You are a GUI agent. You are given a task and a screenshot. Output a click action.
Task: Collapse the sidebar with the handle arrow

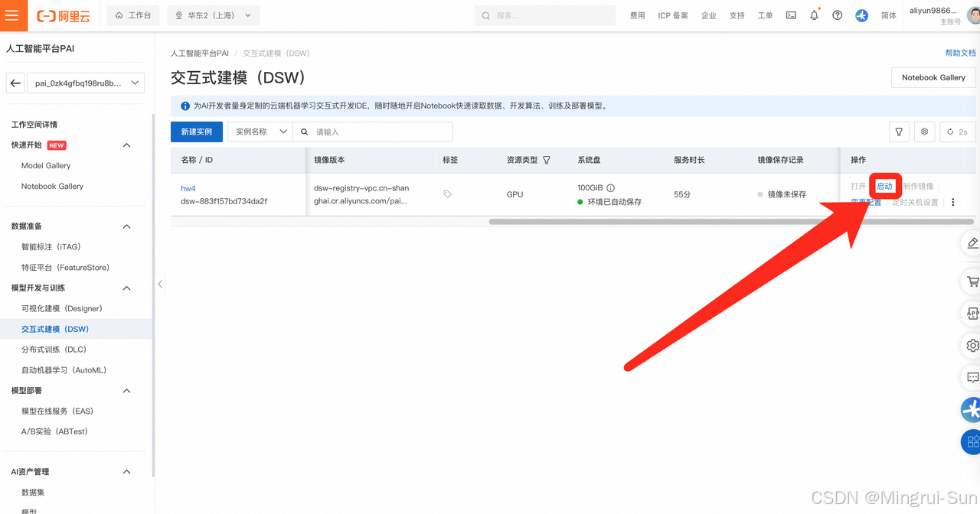[159, 284]
